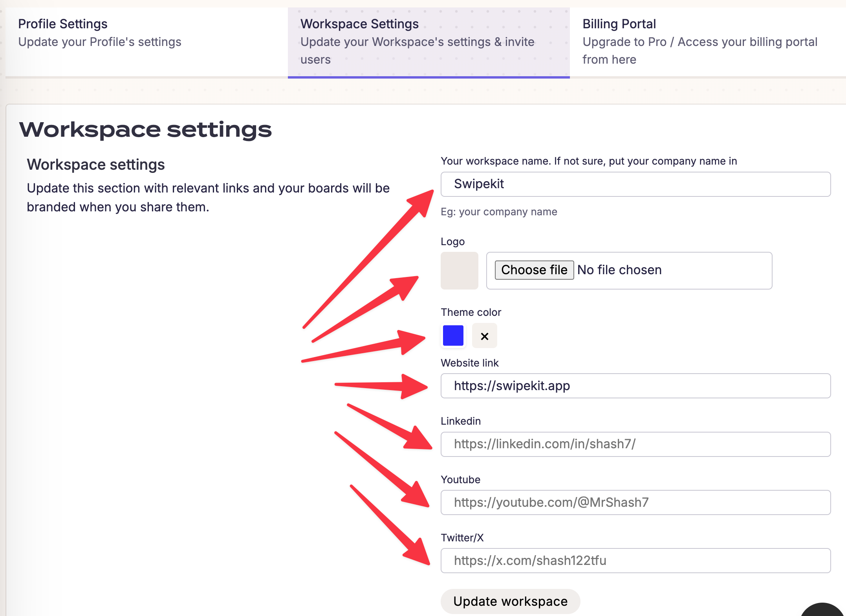Image resolution: width=846 pixels, height=616 pixels.
Task: Clear the theme color with X button
Action: 484,336
